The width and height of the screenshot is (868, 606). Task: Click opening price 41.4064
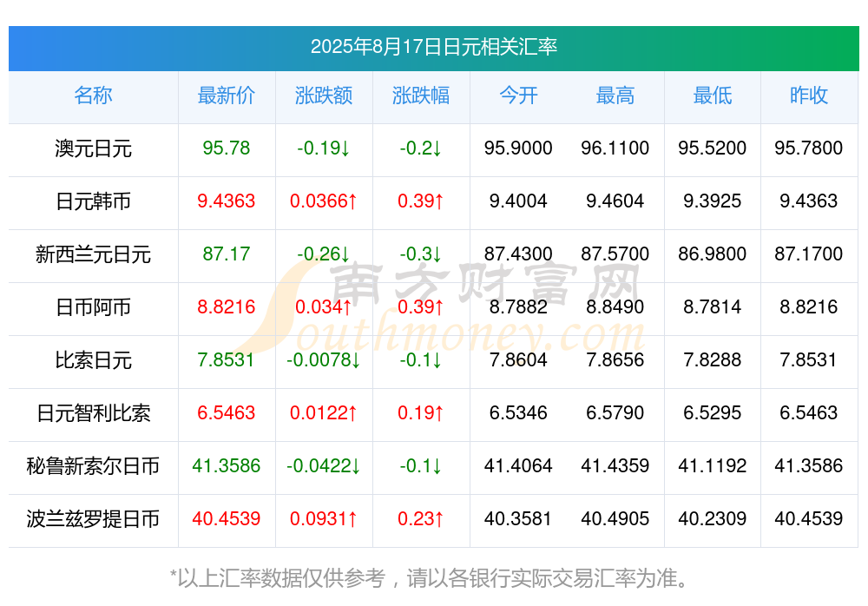pyautogui.click(x=518, y=466)
